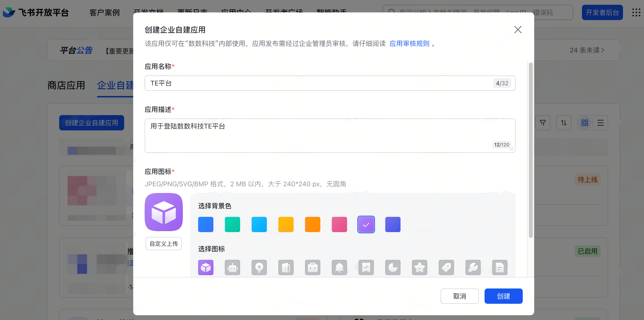Open the apps grid menu icon
Screen dimensions: 644x320
pos(636,12)
